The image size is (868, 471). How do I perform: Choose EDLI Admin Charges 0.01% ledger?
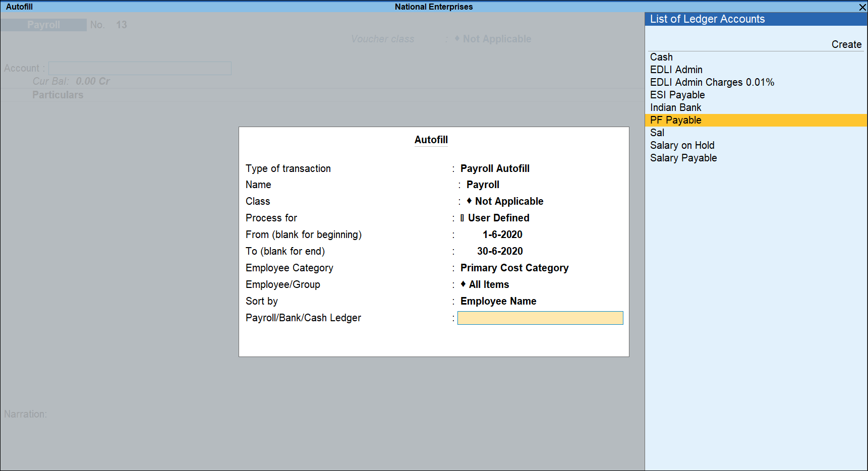(x=712, y=82)
